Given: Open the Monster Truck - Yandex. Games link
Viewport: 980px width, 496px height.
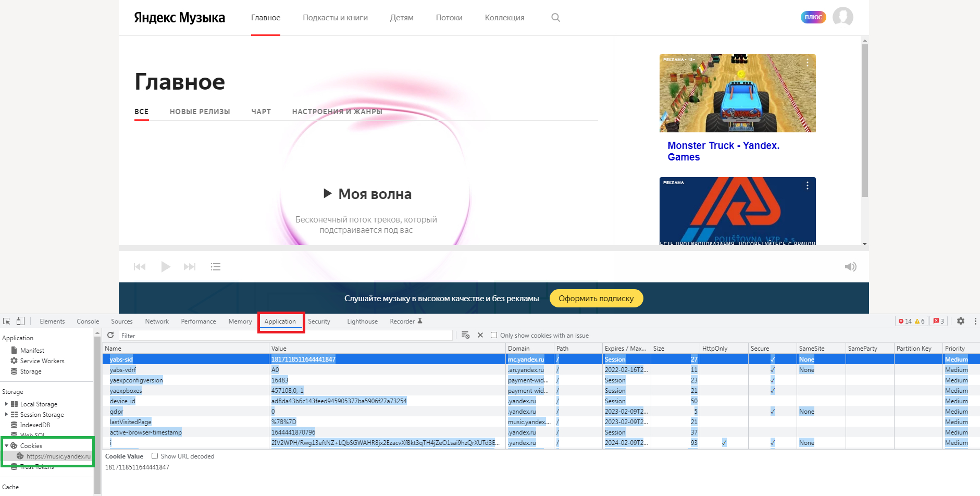Looking at the screenshot, I should click(x=724, y=151).
